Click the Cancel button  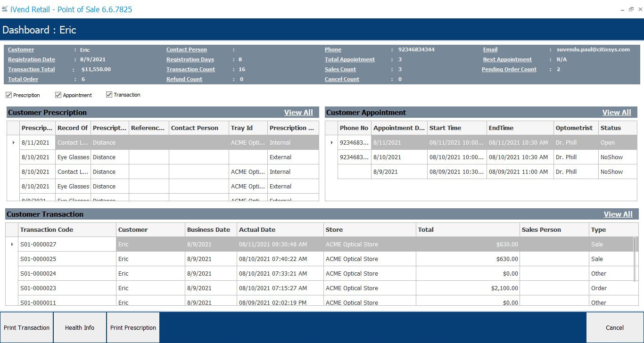coord(614,327)
